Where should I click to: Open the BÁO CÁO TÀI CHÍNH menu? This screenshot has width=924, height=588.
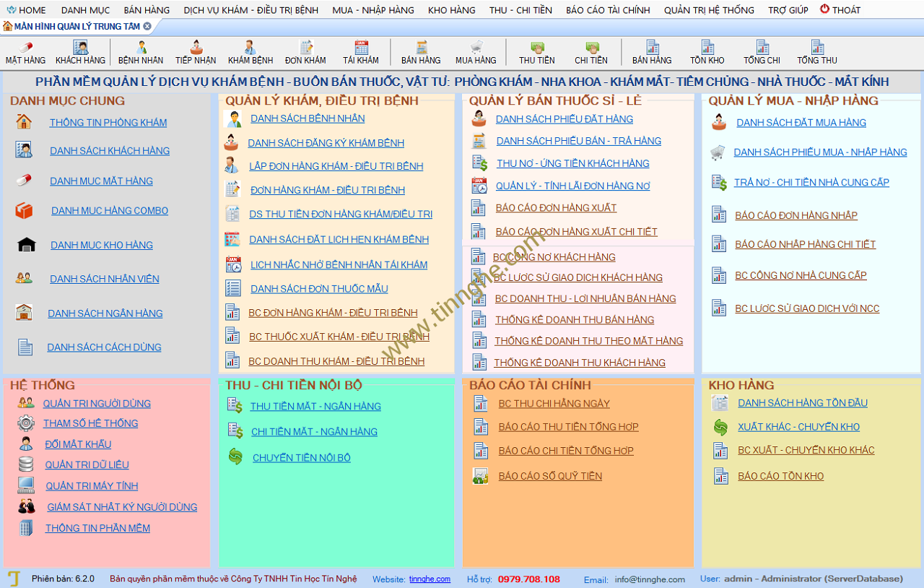click(608, 10)
